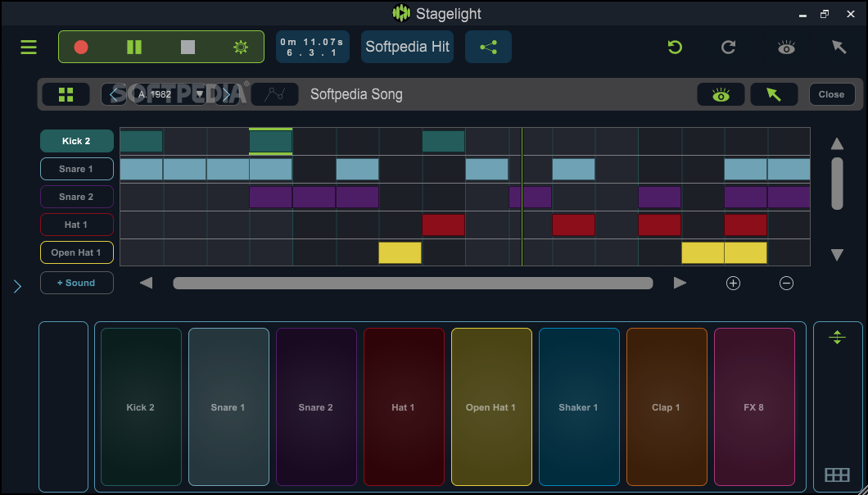Select the Hat 1 track label
This screenshot has height=495, width=868.
coord(76,225)
